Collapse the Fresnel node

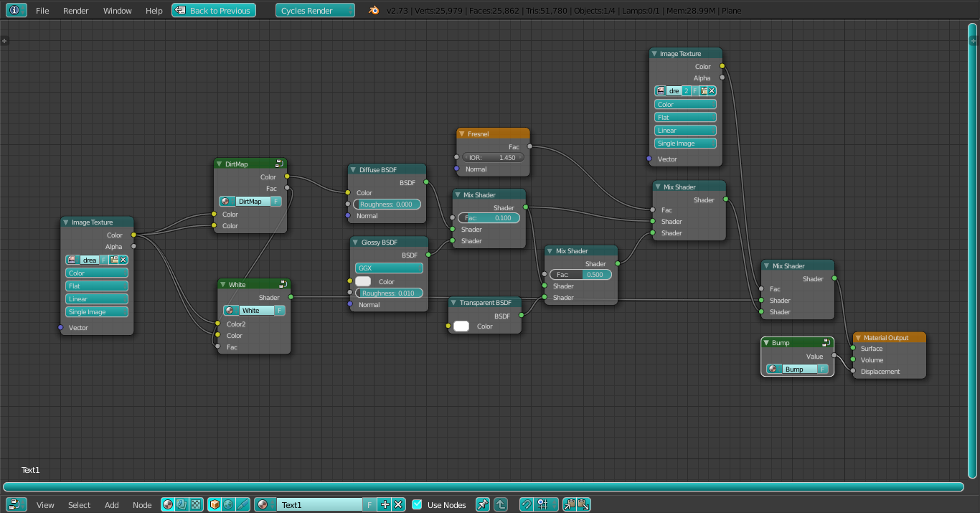coord(462,133)
